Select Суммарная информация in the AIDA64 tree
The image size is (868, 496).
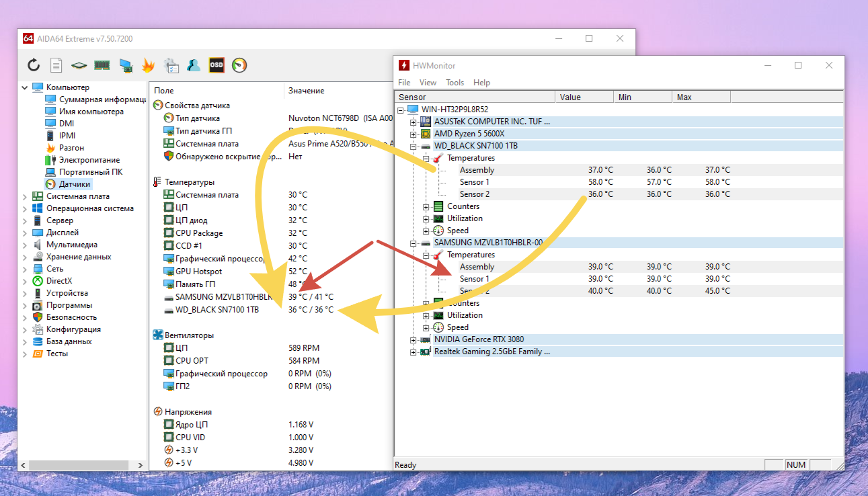pyautogui.click(x=102, y=99)
